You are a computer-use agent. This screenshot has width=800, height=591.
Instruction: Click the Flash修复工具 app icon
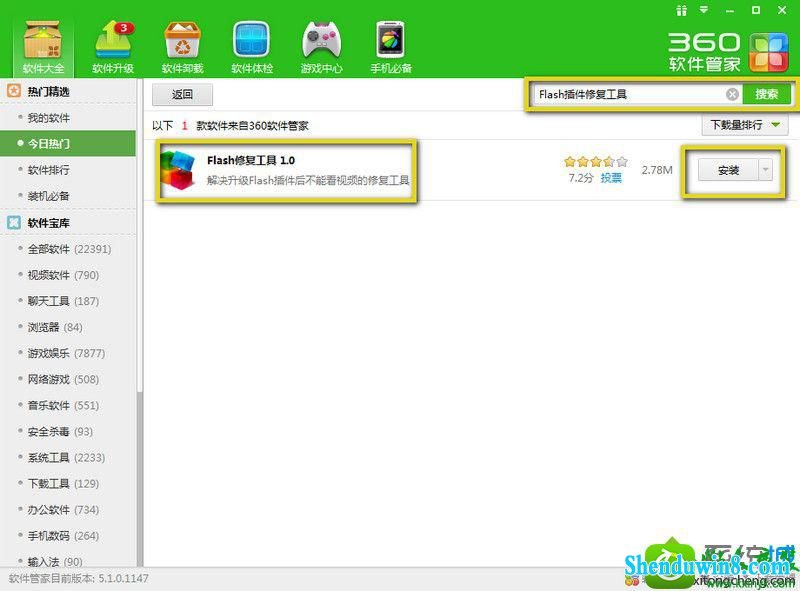tap(177, 170)
